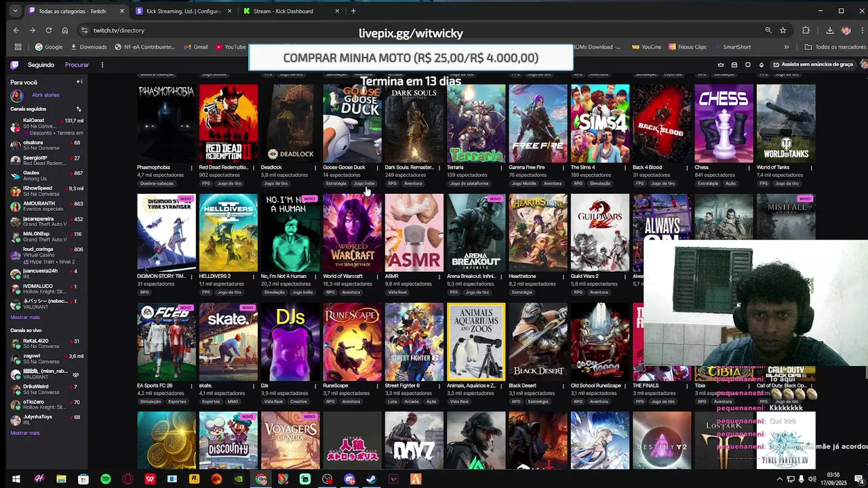Open options menu for Terraria category
Viewport: 868px width, 488px height.
click(x=501, y=167)
